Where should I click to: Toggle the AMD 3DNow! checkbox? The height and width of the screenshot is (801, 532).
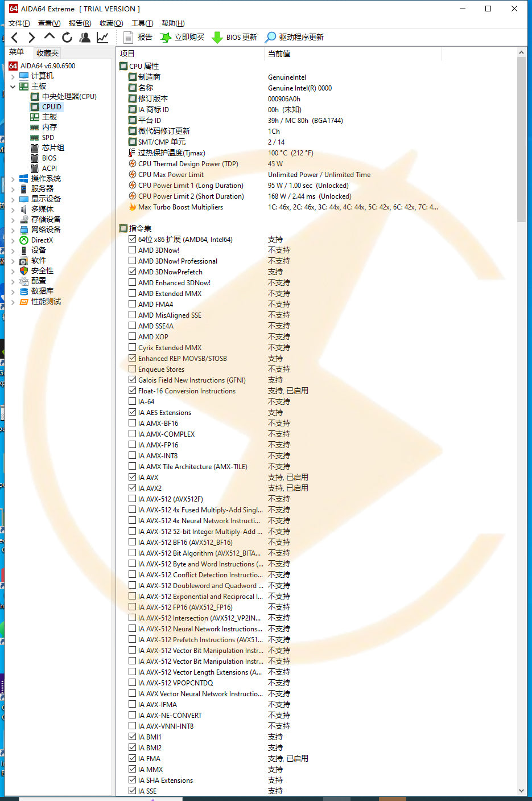133,250
